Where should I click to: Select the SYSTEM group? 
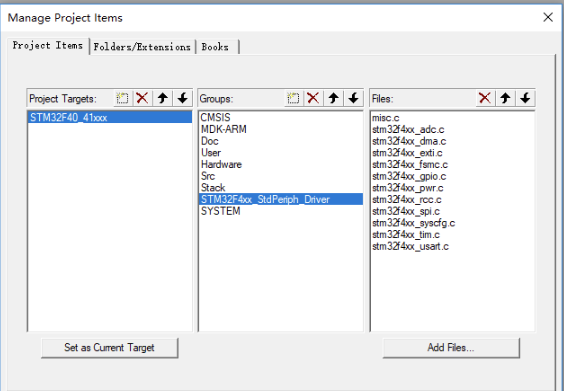coord(281,211)
